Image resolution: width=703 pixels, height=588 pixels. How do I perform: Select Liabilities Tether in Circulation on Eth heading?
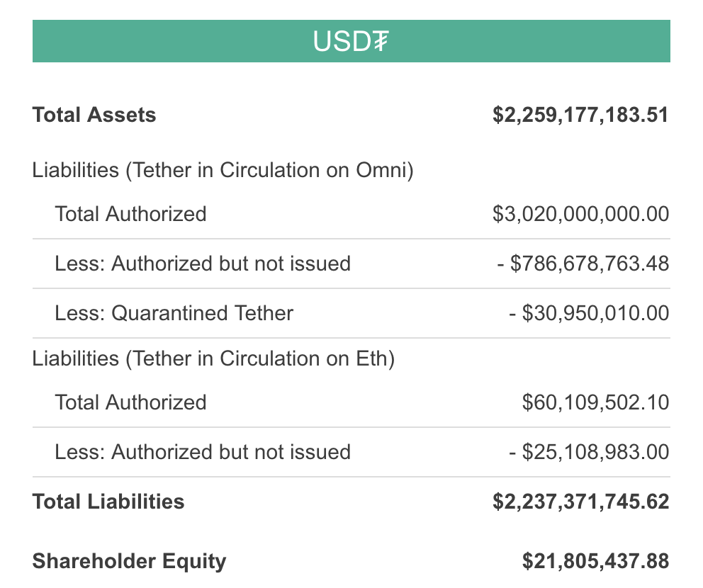tap(213, 359)
